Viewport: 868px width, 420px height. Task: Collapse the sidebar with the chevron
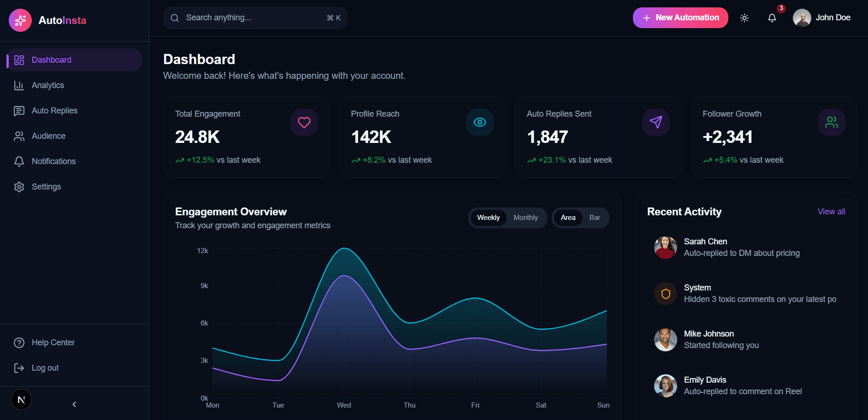pos(74,404)
